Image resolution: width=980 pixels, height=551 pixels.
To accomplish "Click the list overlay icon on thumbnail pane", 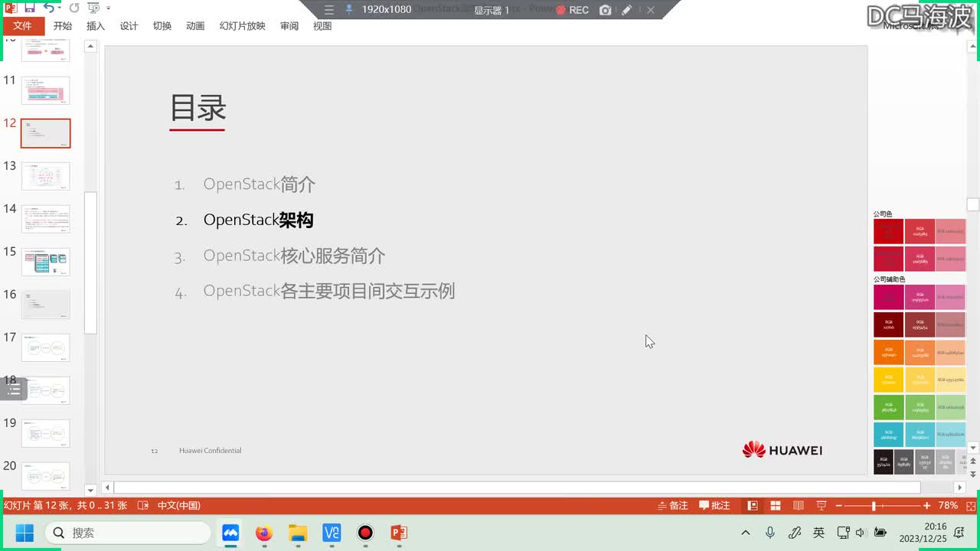I will 13,390.
